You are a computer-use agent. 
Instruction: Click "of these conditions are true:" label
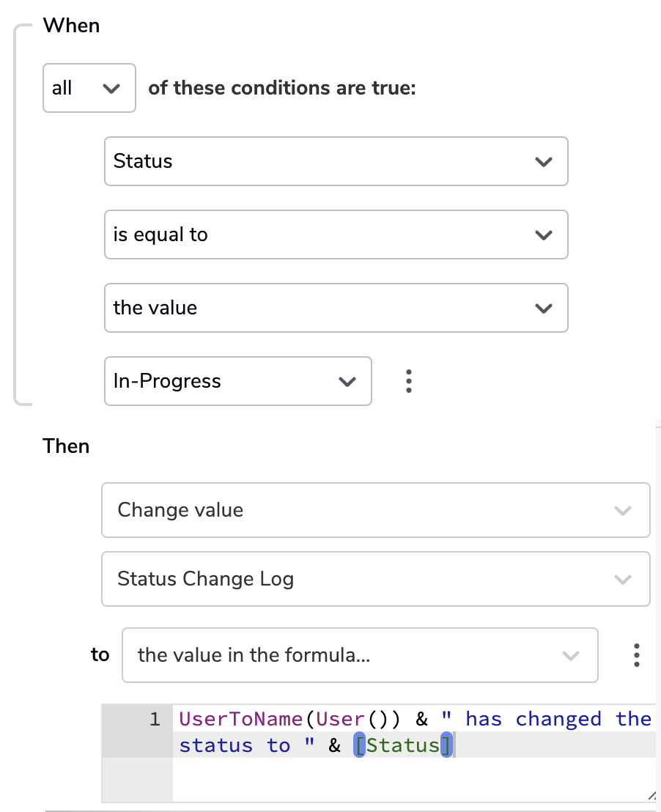click(282, 88)
